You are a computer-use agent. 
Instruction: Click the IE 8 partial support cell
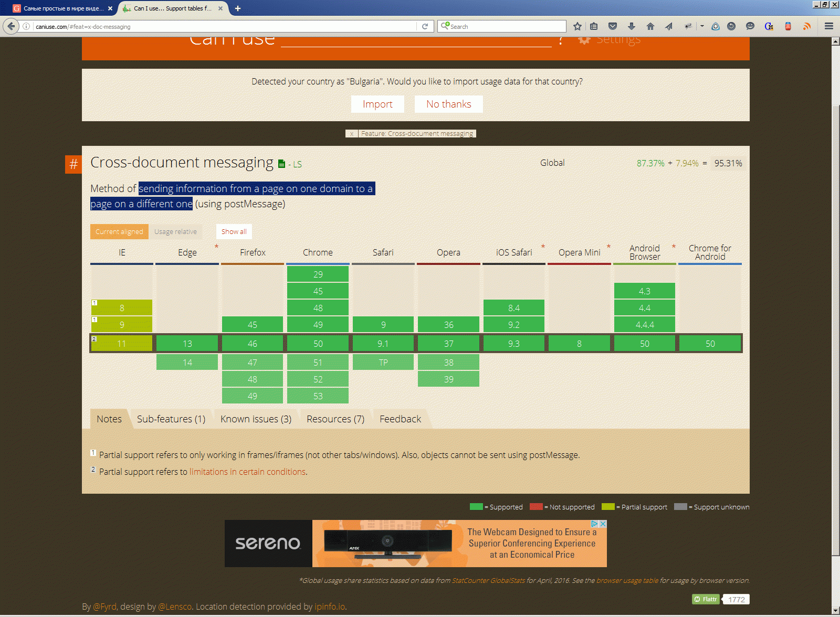pos(122,308)
